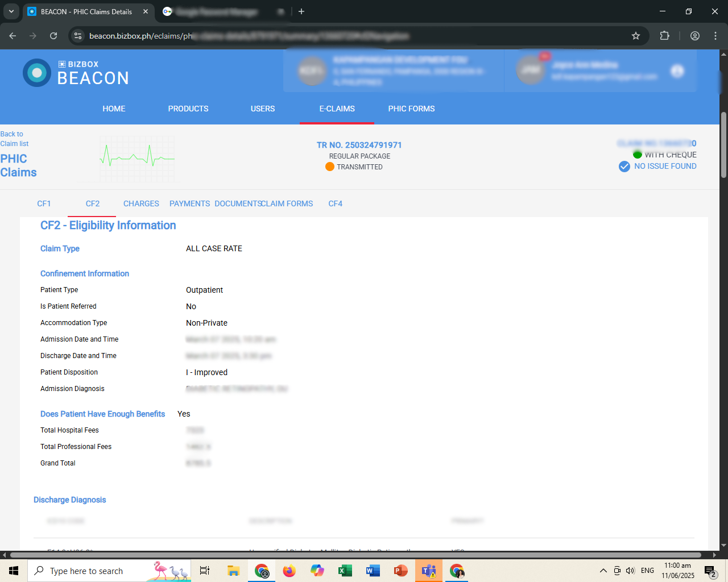Click the Chrome icon right of Teams
The width and height of the screenshot is (728, 582).
pos(457,571)
